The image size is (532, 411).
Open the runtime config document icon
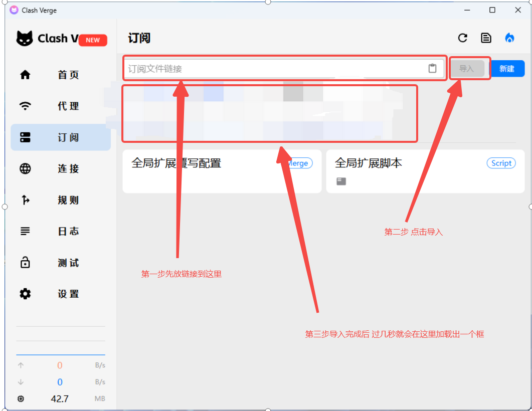pos(486,38)
